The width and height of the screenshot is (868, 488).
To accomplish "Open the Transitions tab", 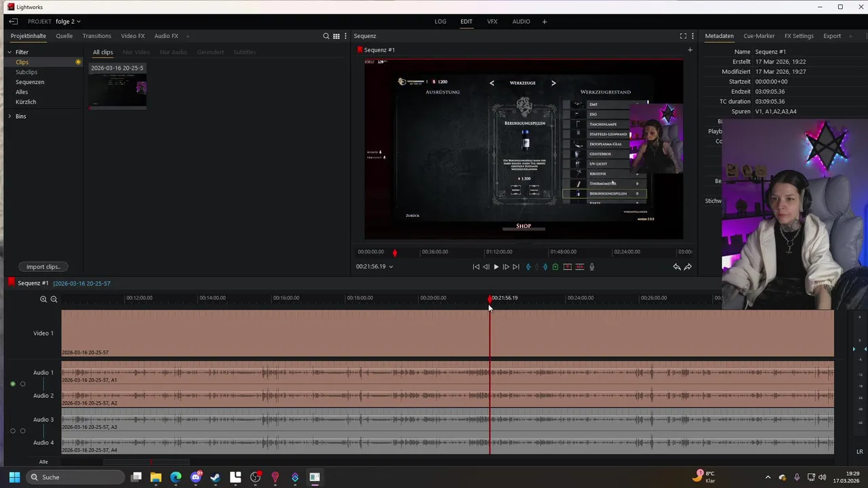I will pos(97,36).
